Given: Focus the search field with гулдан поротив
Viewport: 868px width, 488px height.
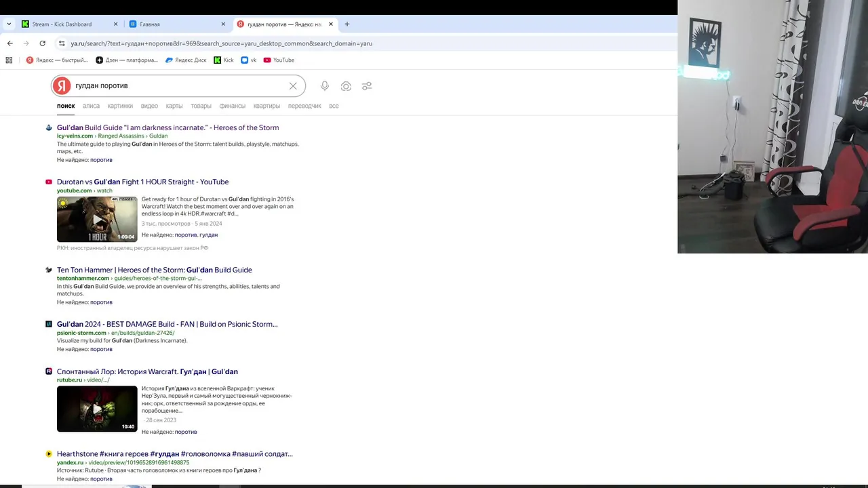Looking at the screenshot, I should [x=178, y=86].
